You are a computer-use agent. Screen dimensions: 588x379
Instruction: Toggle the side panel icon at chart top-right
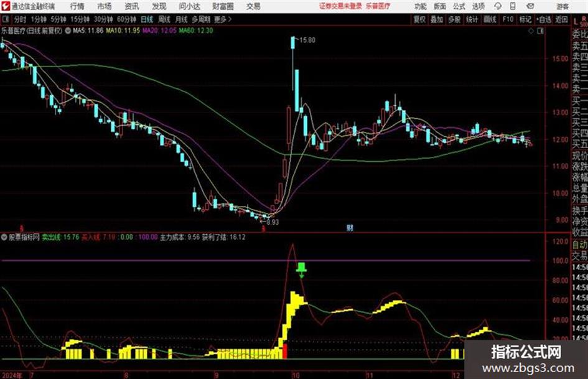tap(540, 31)
